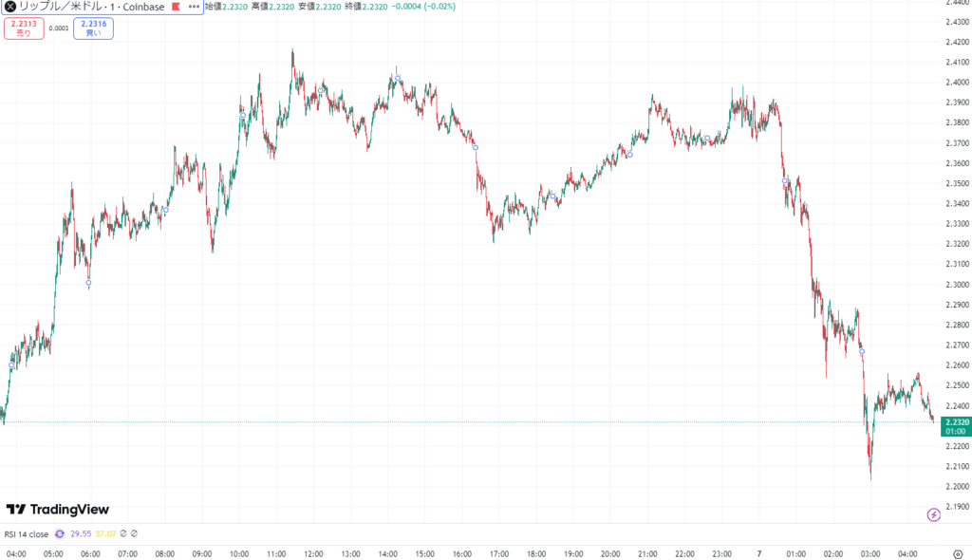Click the change value −0.0004 (−0.02%)
Image resolution: width=972 pixels, height=560 pixels.
pos(424,7)
